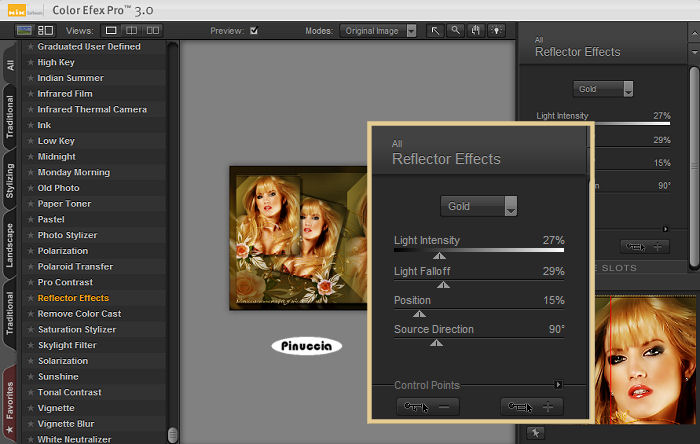700x444 pixels.
Task: Toggle the Preview checkbox
Action: (254, 30)
